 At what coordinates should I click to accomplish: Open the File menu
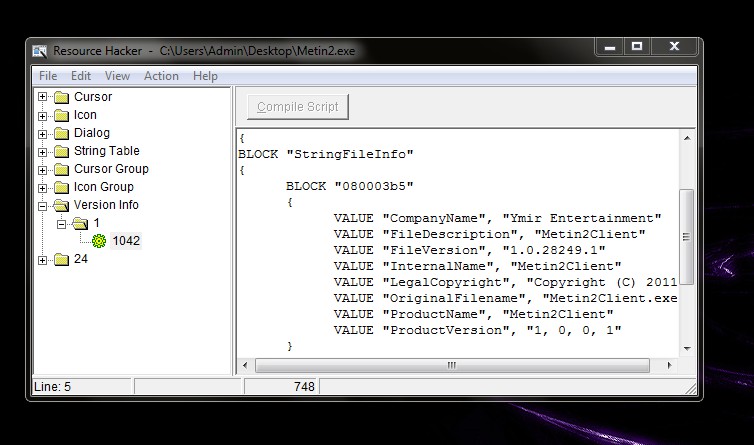pyautogui.click(x=48, y=76)
